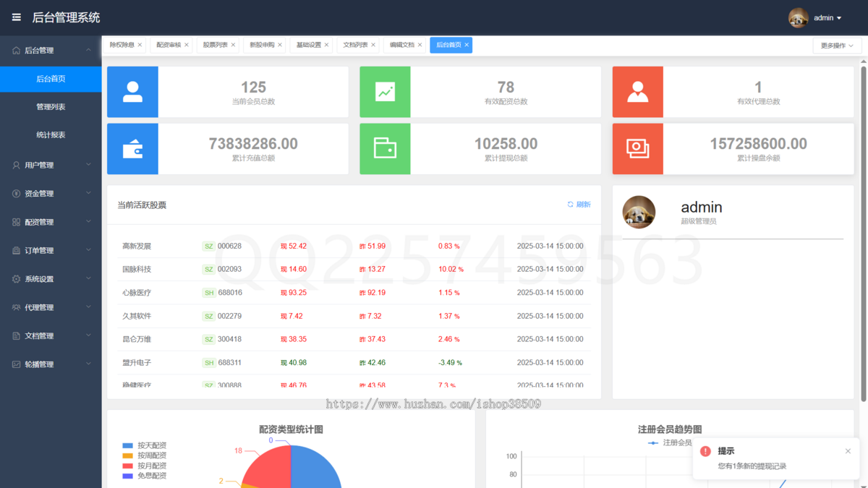Click the blue wallet icon for 累计充值总额
Screen dimensions: 868x488
pyautogui.click(x=132, y=148)
